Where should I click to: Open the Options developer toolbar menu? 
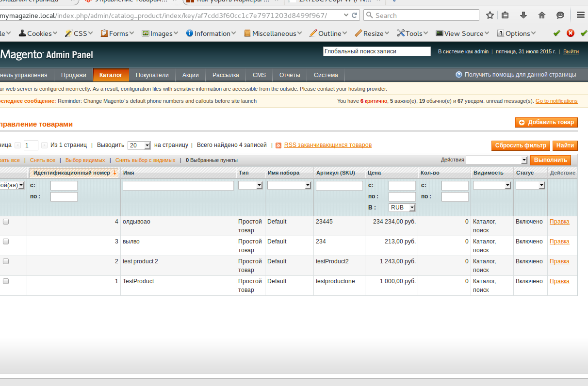click(516, 33)
